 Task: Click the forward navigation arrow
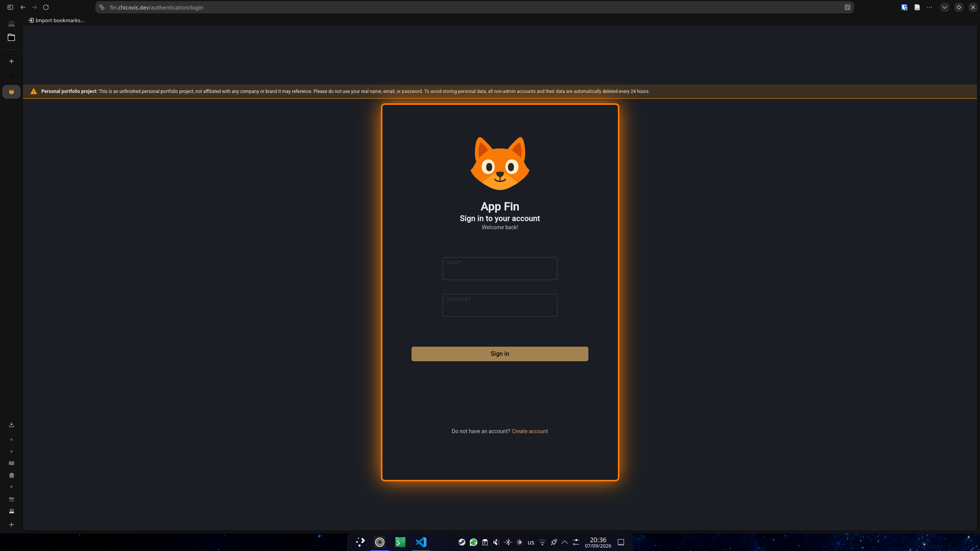pyautogui.click(x=34, y=7)
